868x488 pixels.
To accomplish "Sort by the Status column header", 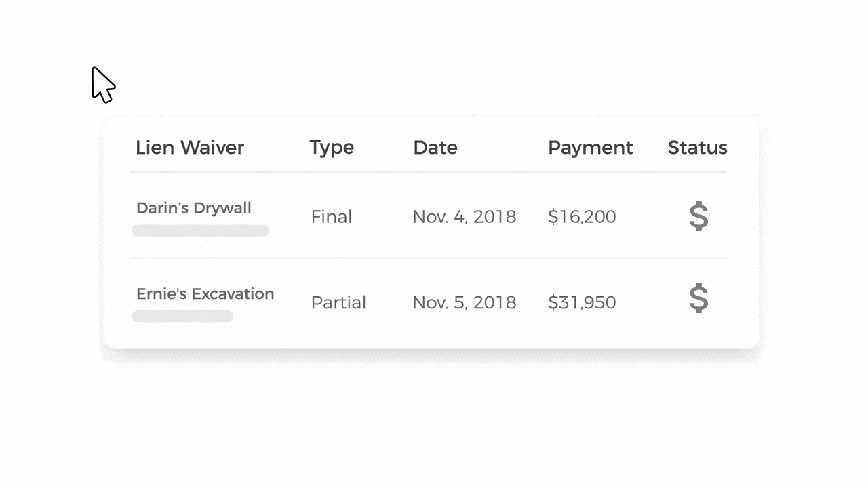I will 697,148.
